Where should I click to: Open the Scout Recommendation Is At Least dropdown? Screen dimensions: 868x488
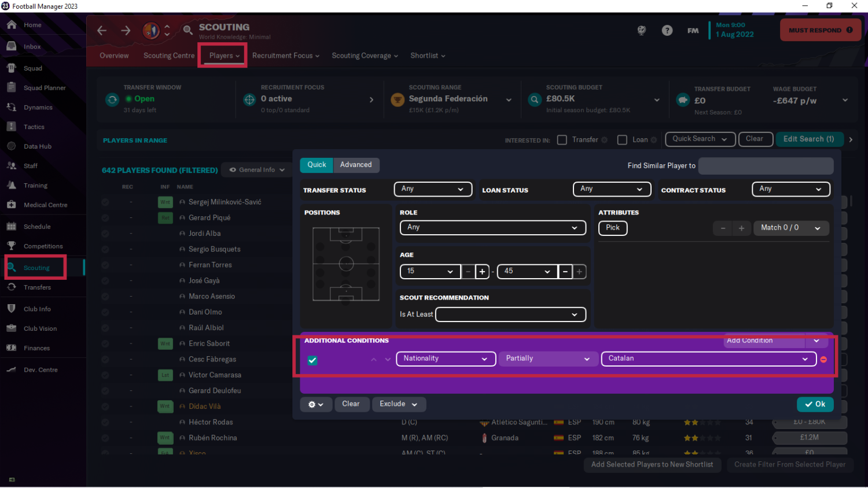coord(510,315)
